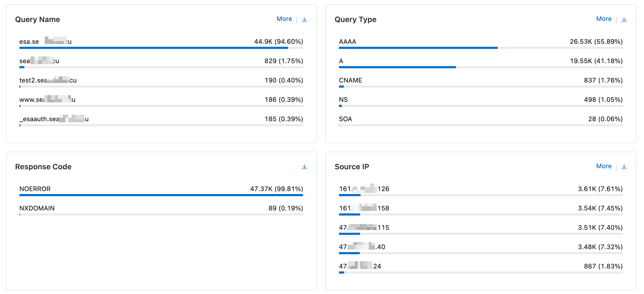Download the Query Name data

tap(304, 19)
